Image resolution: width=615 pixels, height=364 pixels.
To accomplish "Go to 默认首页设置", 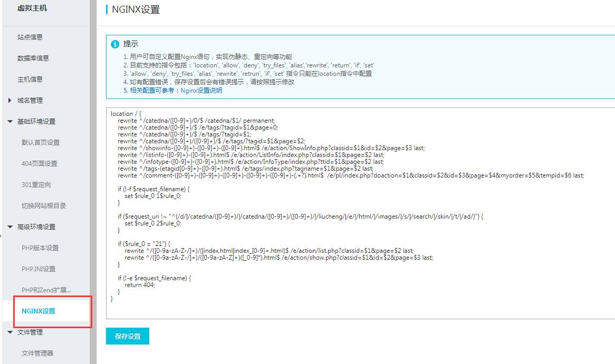I will pos(41,143).
